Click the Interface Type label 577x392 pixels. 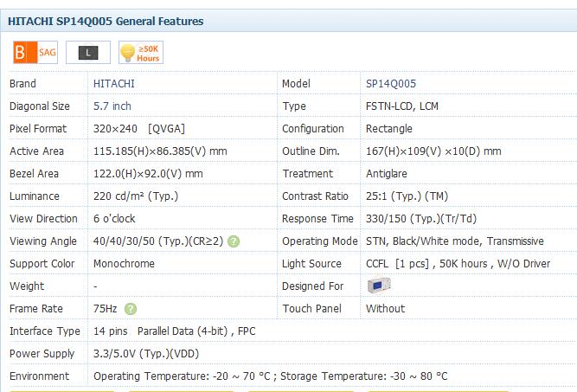[45, 331]
